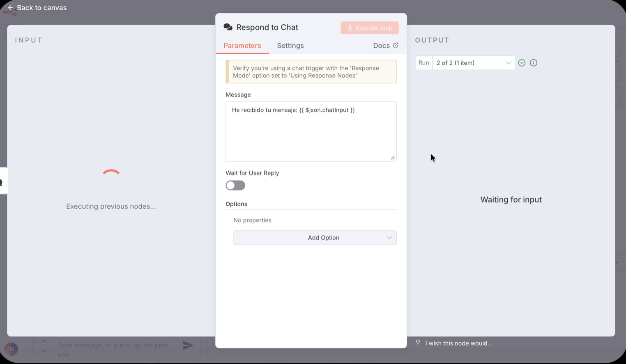Screen dimensions: 626x364
Task: Click the previous message up arrow
Action: 44,341
